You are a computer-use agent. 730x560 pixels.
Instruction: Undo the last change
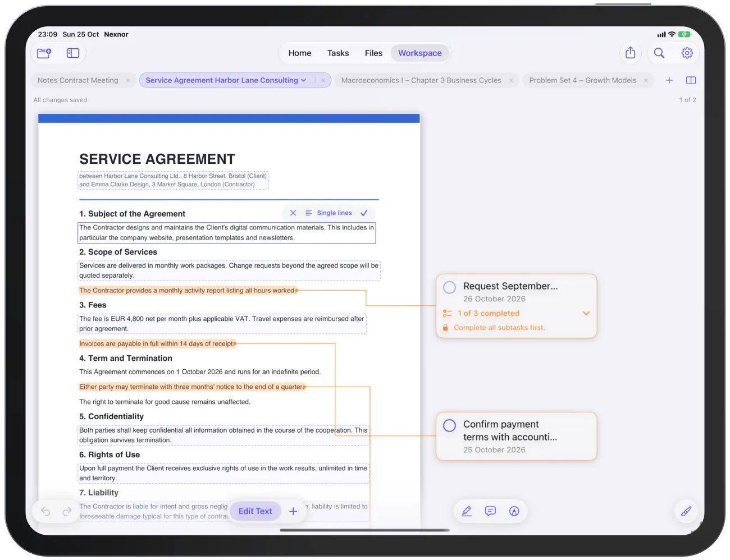click(45, 511)
